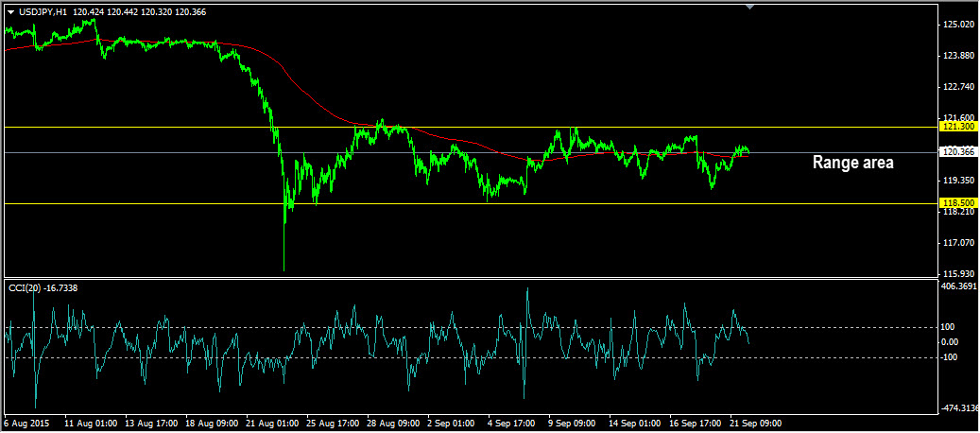980x433 pixels.
Task: Click the CCI -100 level label
Action: click(950, 356)
